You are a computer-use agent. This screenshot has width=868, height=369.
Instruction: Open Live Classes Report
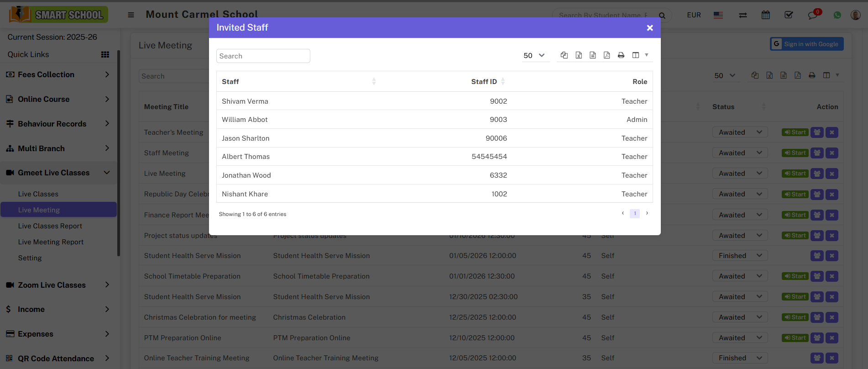pyautogui.click(x=50, y=226)
